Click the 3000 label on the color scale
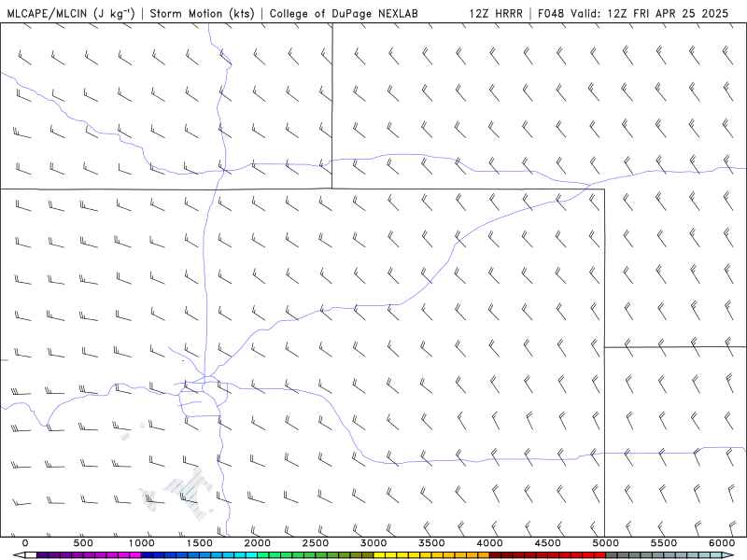The width and height of the screenshot is (747, 560). coord(374,543)
